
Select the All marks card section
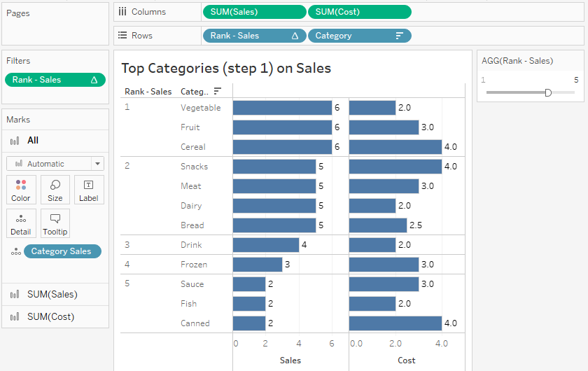pos(33,141)
